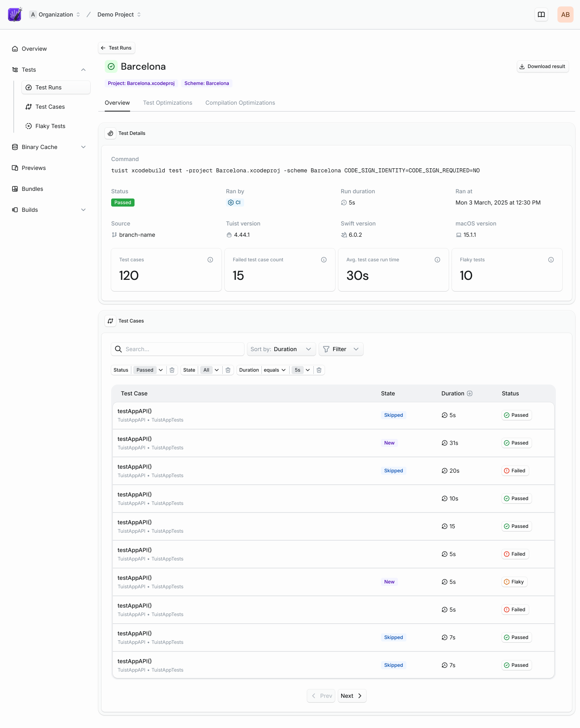Image resolution: width=580 pixels, height=728 pixels.
Task: Click info icon on Avg. test case run time
Action: pos(437,260)
